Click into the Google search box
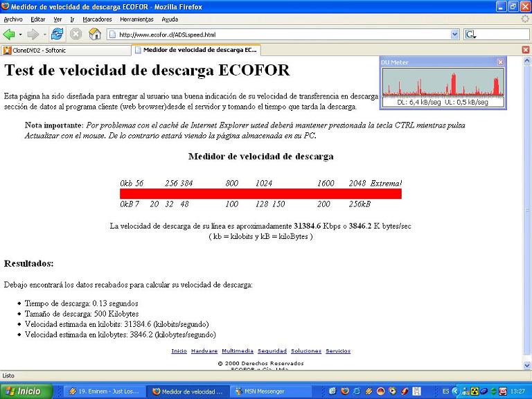532x399 pixels. click(503, 34)
